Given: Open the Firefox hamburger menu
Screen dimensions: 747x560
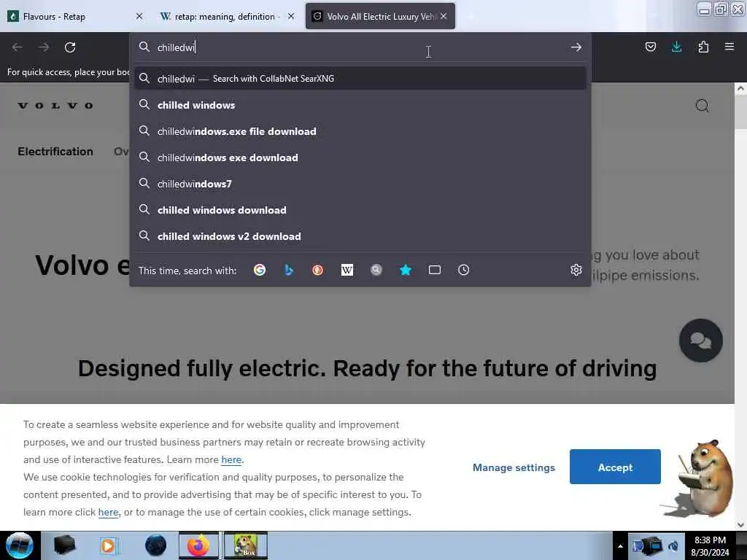Looking at the screenshot, I should point(729,47).
